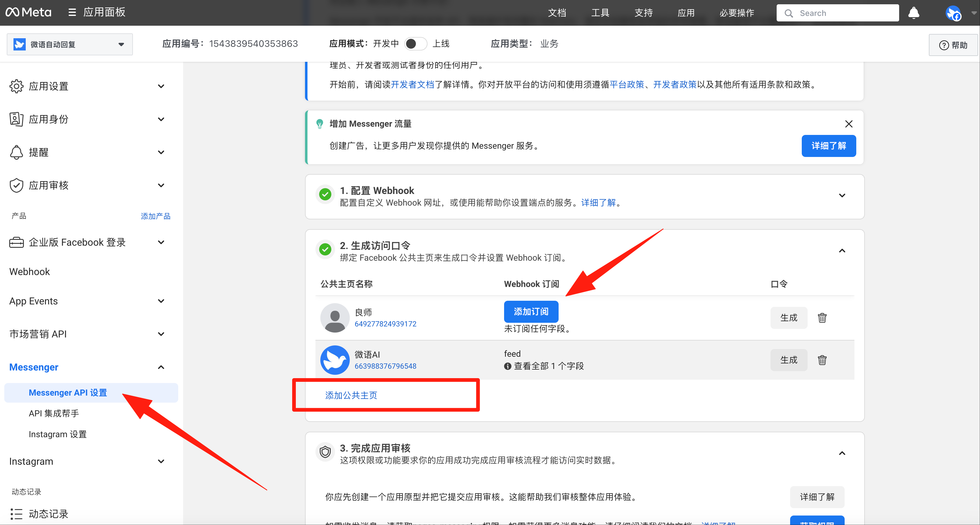Open the notifications bell
The image size is (980, 525).
[x=914, y=13]
